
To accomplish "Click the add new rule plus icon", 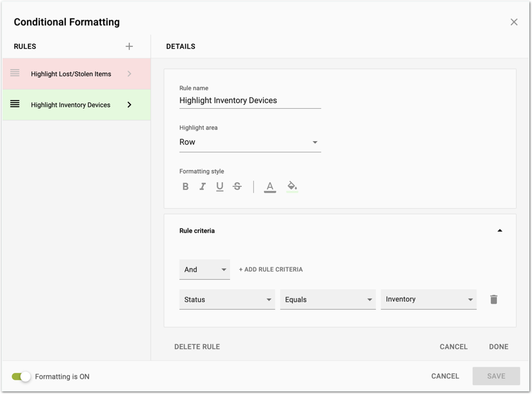I will pyautogui.click(x=129, y=46).
